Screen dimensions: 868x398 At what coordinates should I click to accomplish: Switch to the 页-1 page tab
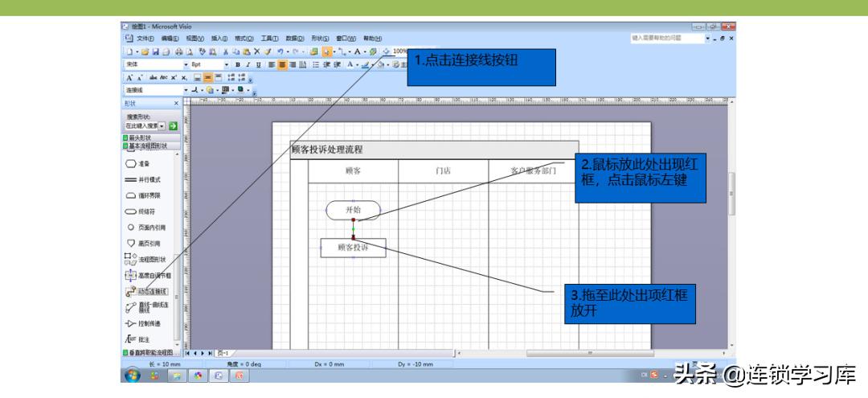pos(223,353)
